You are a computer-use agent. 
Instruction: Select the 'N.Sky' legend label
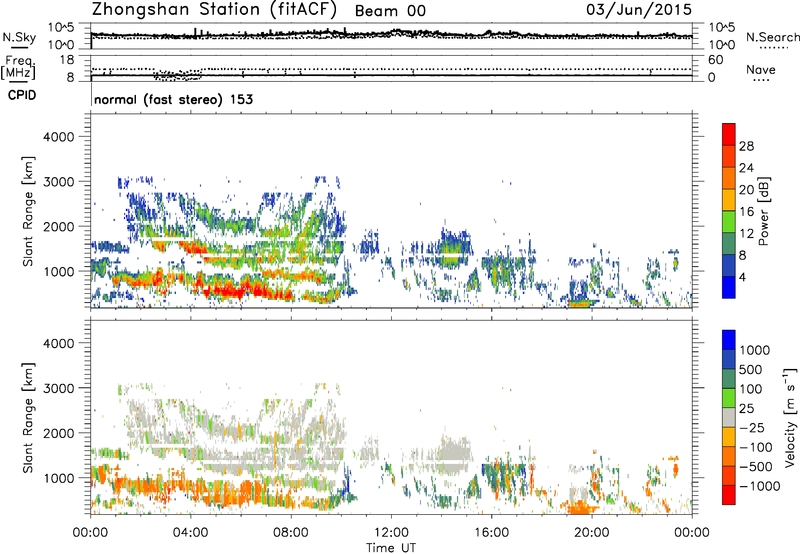pyautogui.click(x=19, y=37)
